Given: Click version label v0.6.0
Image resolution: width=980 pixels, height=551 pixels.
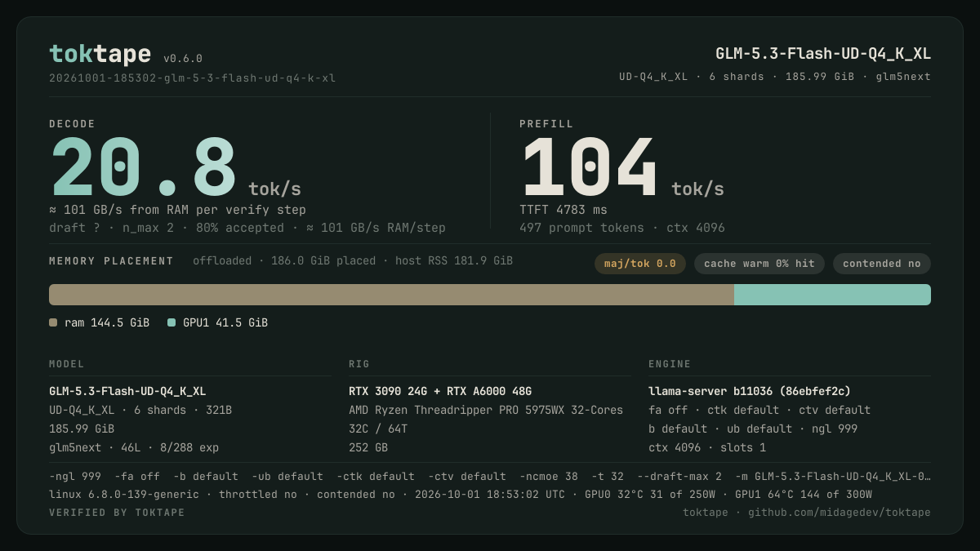Looking at the screenshot, I should point(183,59).
